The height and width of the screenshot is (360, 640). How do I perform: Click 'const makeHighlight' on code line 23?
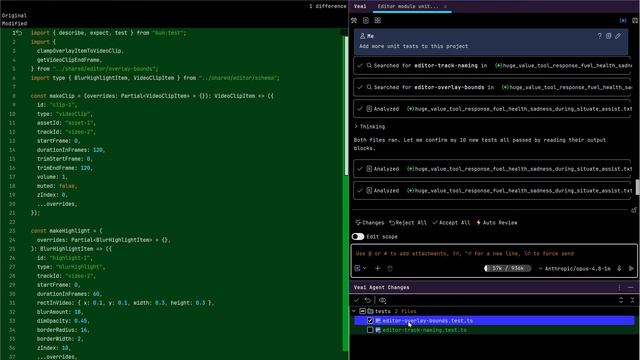(x=64, y=231)
